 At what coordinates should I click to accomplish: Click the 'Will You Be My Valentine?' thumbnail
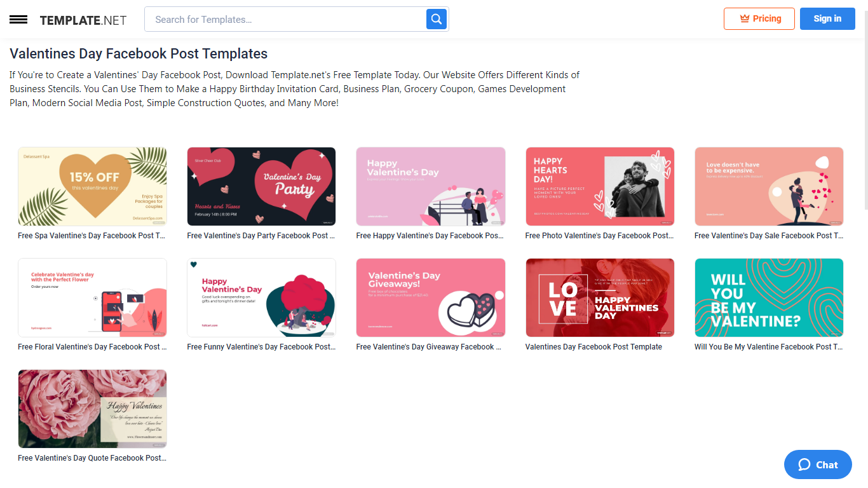[769, 297]
